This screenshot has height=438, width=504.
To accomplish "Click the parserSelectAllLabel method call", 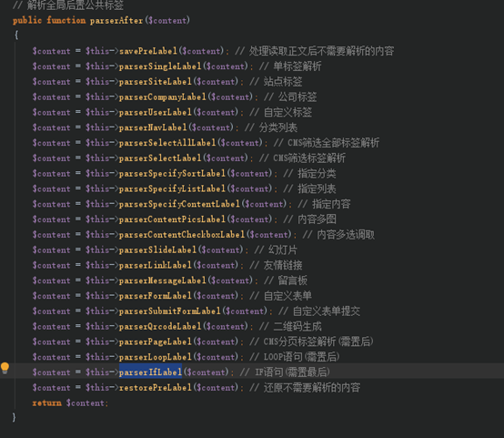I will (x=167, y=143).
